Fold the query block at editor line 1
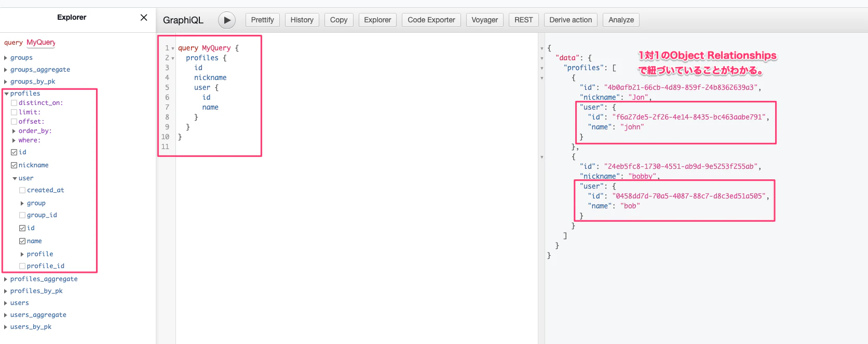This screenshot has width=868, height=344. point(173,48)
